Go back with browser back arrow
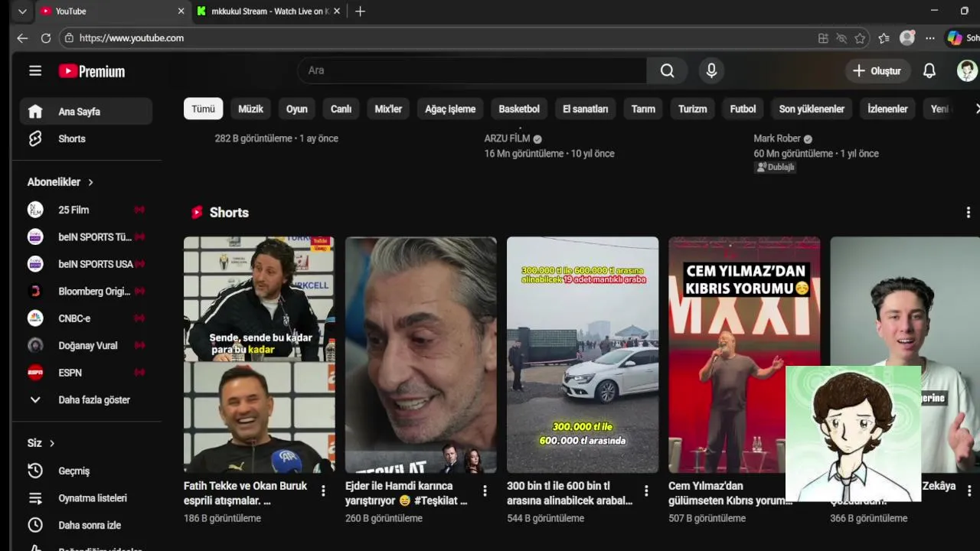 point(22,38)
